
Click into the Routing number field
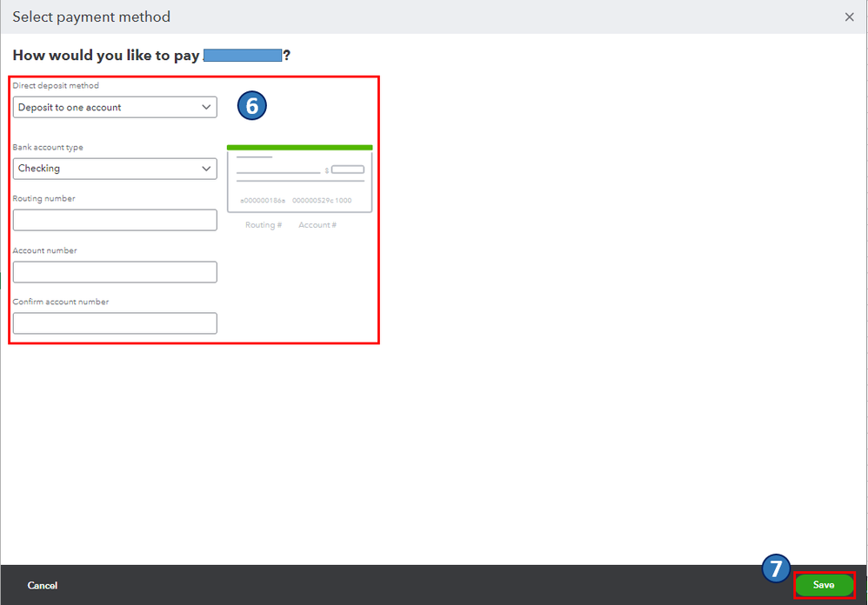pyautogui.click(x=115, y=220)
